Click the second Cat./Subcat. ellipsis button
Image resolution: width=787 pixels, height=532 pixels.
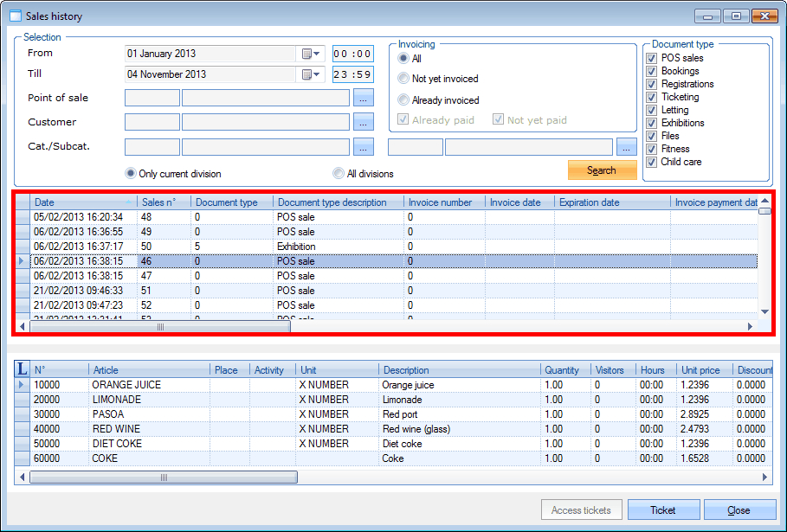[627, 147]
